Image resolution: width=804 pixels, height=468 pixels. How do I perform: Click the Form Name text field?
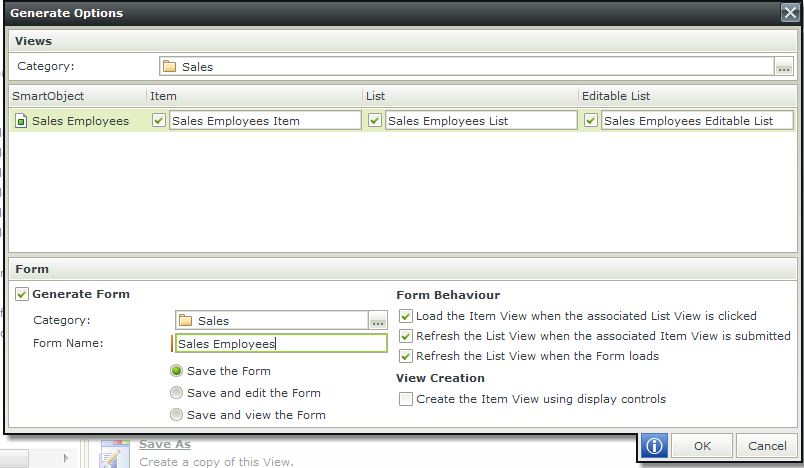281,343
